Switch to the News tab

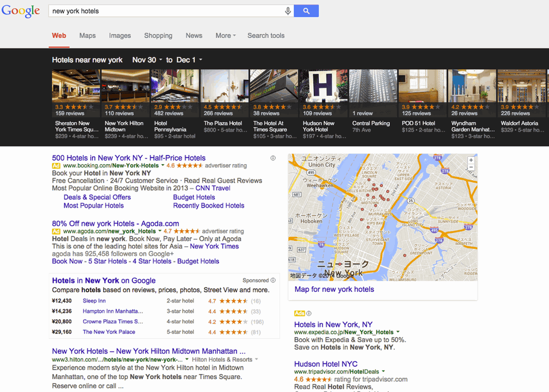[194, 35]
